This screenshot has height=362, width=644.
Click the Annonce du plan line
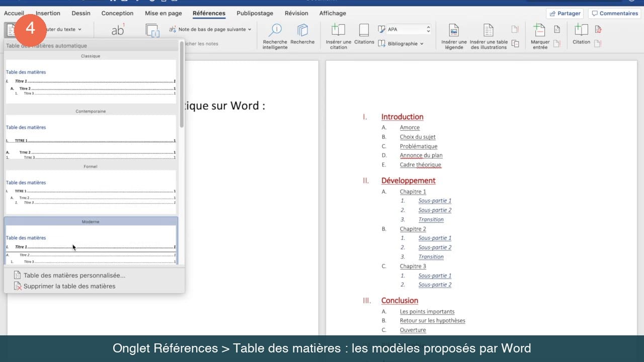click(421, 155)
